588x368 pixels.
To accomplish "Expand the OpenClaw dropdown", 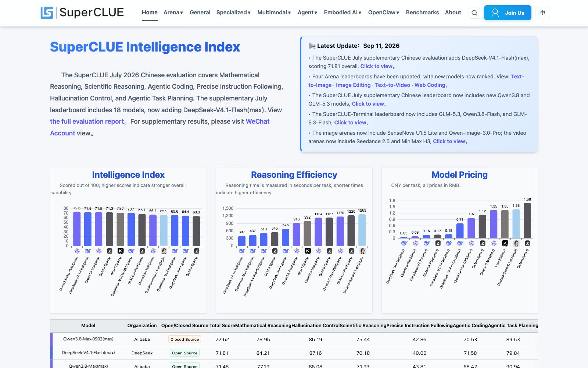I will tap(384, 13).
